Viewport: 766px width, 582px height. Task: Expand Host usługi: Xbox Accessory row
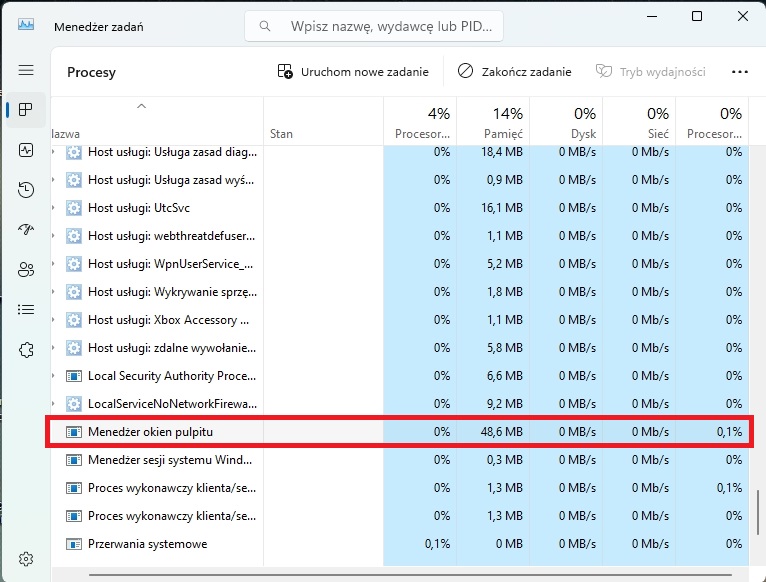point(53,320)
